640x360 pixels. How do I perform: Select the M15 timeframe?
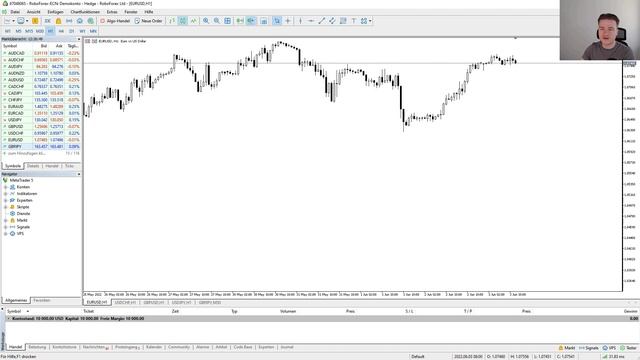[29, 31]
